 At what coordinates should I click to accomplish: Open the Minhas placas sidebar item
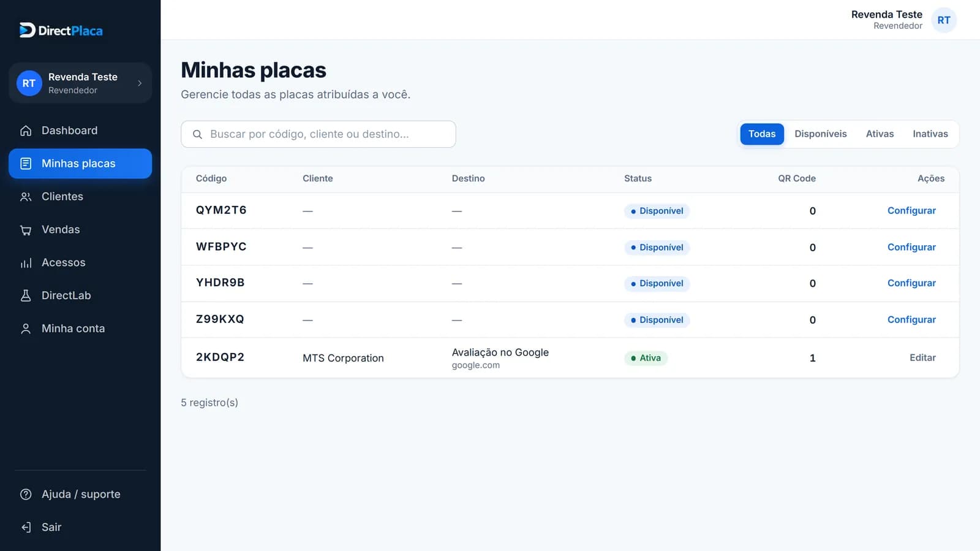(80, 164)
